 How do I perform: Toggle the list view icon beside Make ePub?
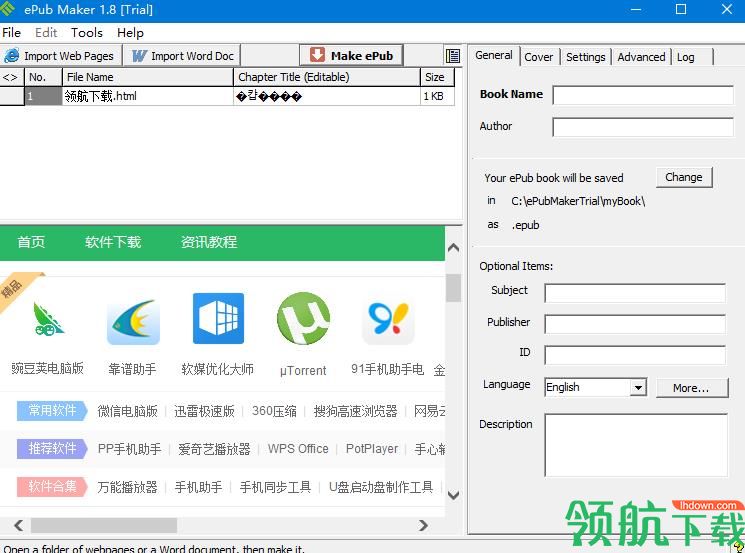coord(452,56)
